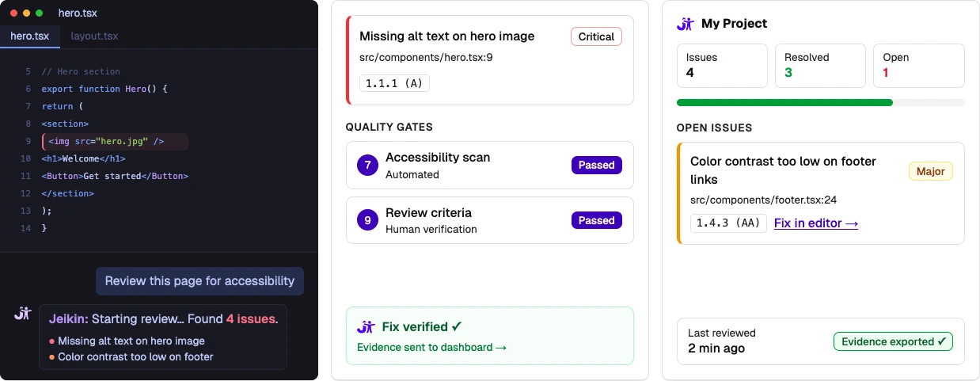Viewport: 980px width, 381px height.
Task: Click the highlighted img line in code editor
Action: (x=115, y=142)
